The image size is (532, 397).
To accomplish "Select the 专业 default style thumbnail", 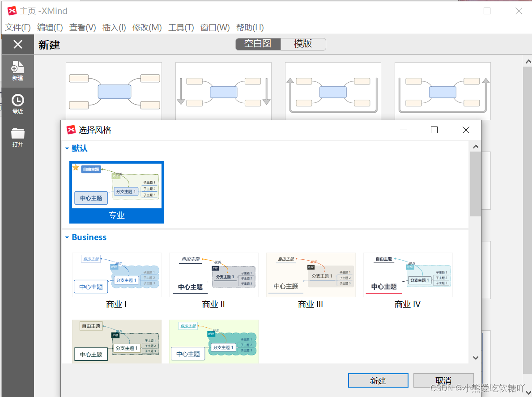I will 117,192.
